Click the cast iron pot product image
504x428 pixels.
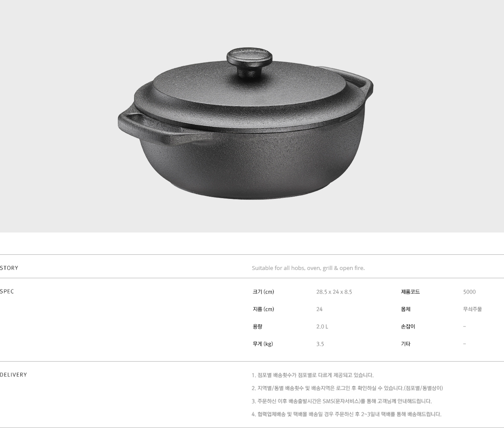pos(245,123)
